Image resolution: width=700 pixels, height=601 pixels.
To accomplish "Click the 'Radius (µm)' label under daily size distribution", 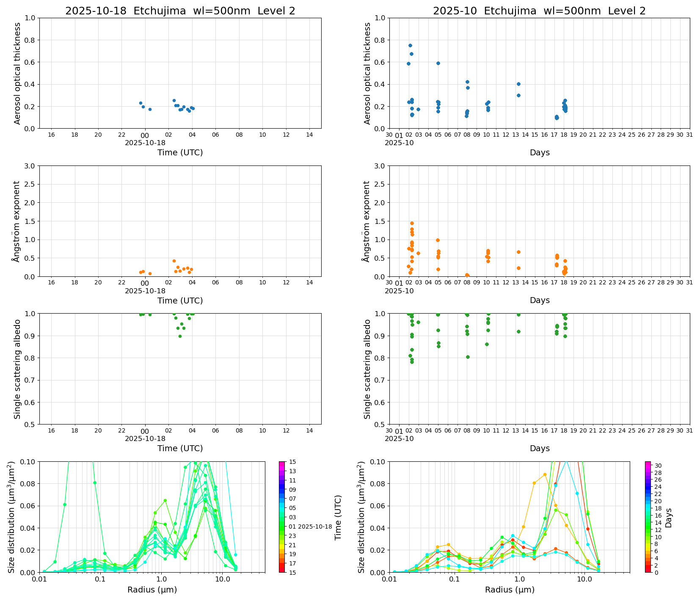I will coord(152,590).
